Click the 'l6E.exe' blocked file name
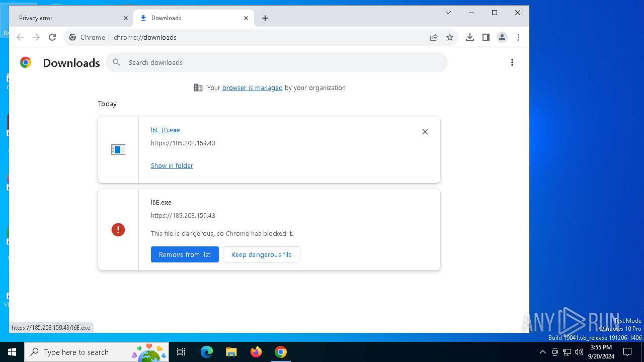Image resolution: width=644 pixels, height=362 pixels. [161, 202]
